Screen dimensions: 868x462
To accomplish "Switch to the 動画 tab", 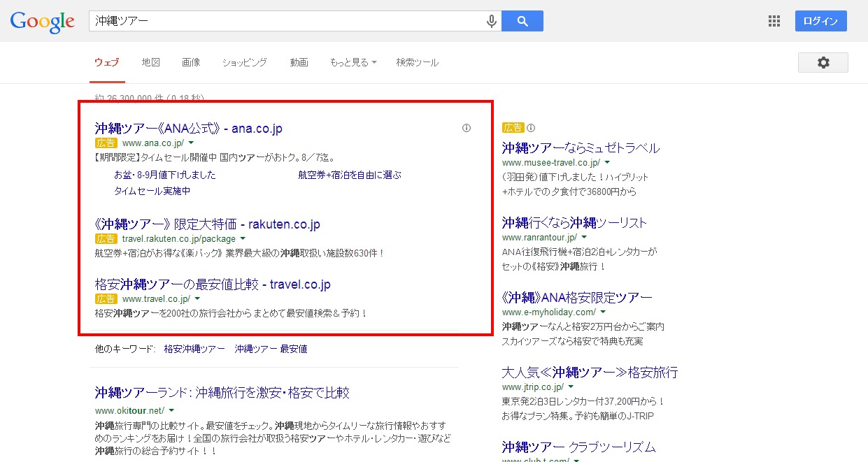I will (x=299, y=62).
